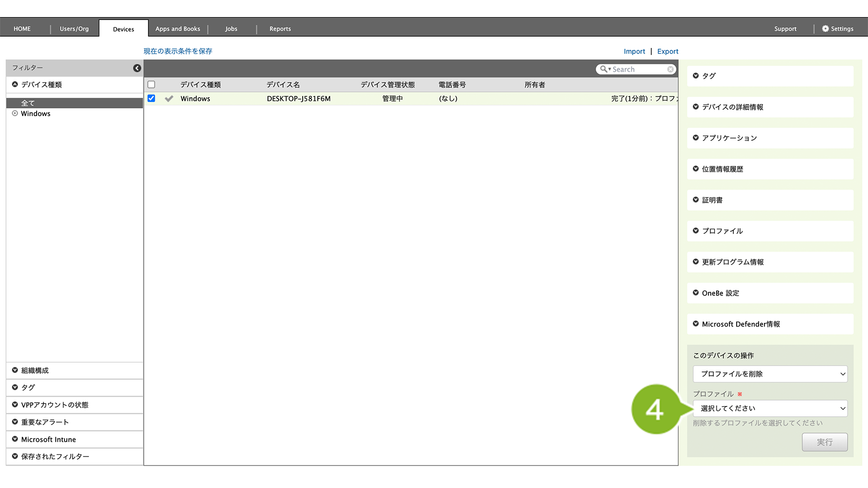868x488 pixels.
Task: Open the Reports tab
Action: click(x=280, y=29)
